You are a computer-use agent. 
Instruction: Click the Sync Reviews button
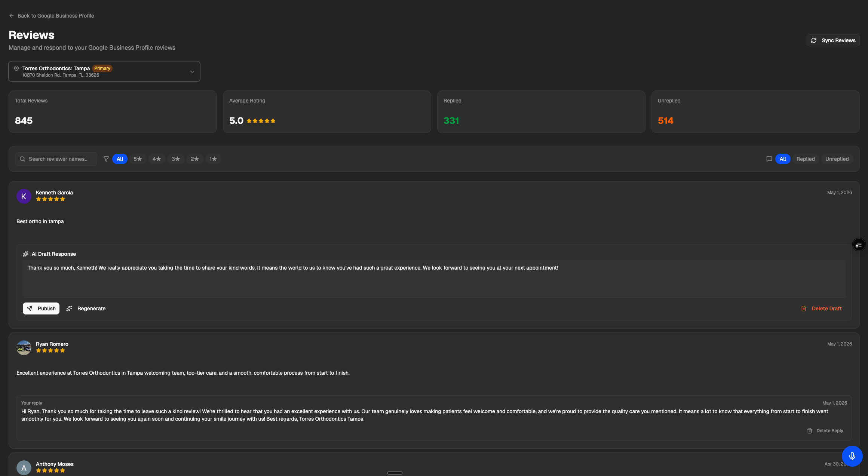pos(833,40)
